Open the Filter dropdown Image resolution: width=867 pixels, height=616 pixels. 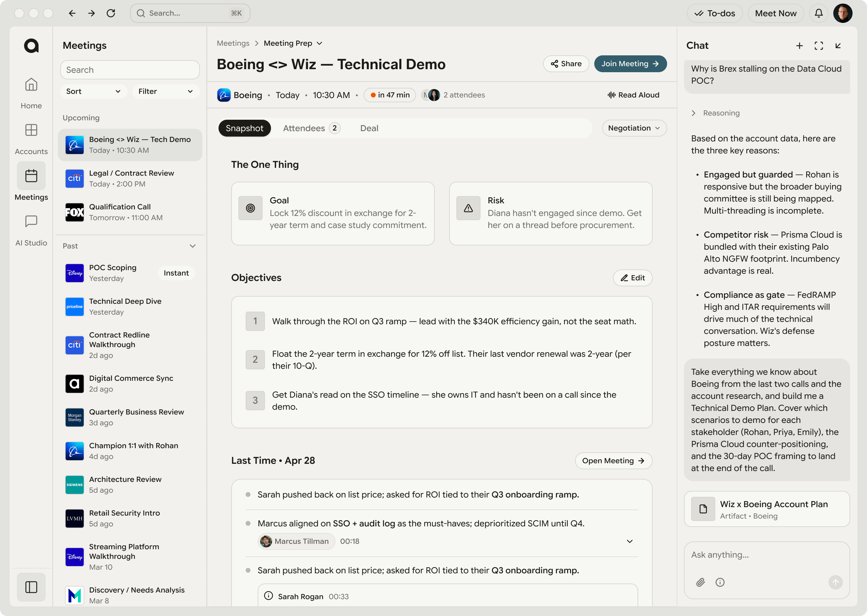click(x=166, y=91)
